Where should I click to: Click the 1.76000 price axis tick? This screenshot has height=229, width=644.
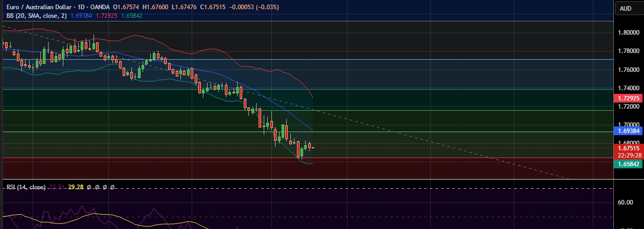click(x=629, y=69)
